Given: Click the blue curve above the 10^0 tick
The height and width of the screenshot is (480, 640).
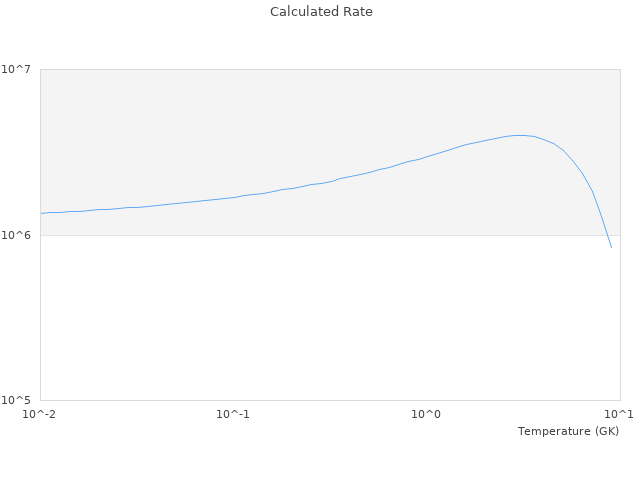Looking at the screenshot, I should point(427,157).
